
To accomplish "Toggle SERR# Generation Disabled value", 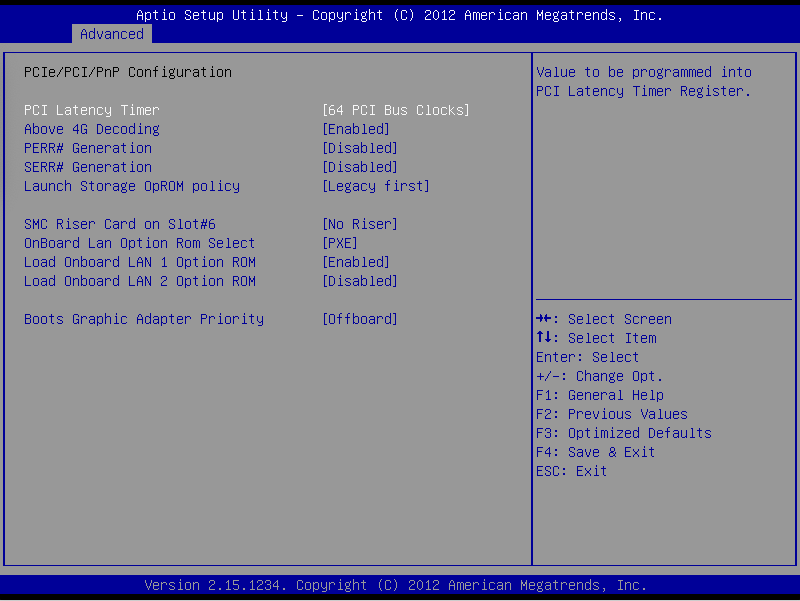I will point(359,167).
